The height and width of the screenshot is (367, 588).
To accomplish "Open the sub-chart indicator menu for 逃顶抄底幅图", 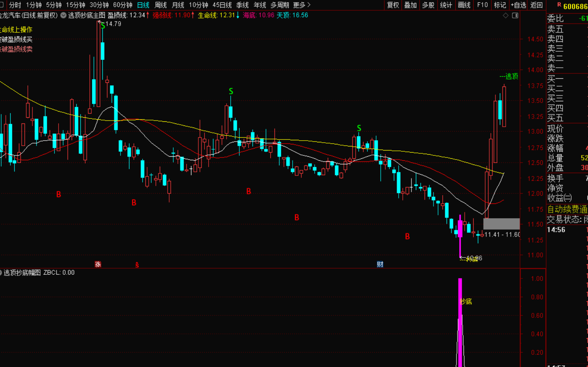I will point(1,273).
